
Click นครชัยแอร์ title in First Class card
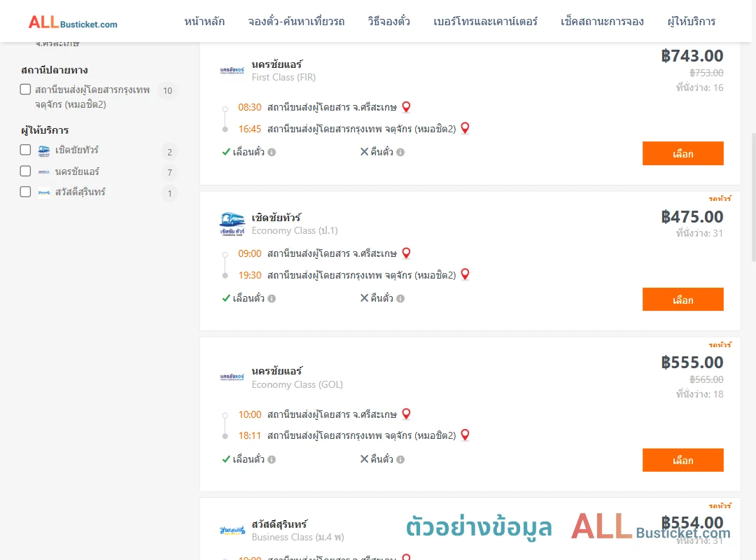276,64
